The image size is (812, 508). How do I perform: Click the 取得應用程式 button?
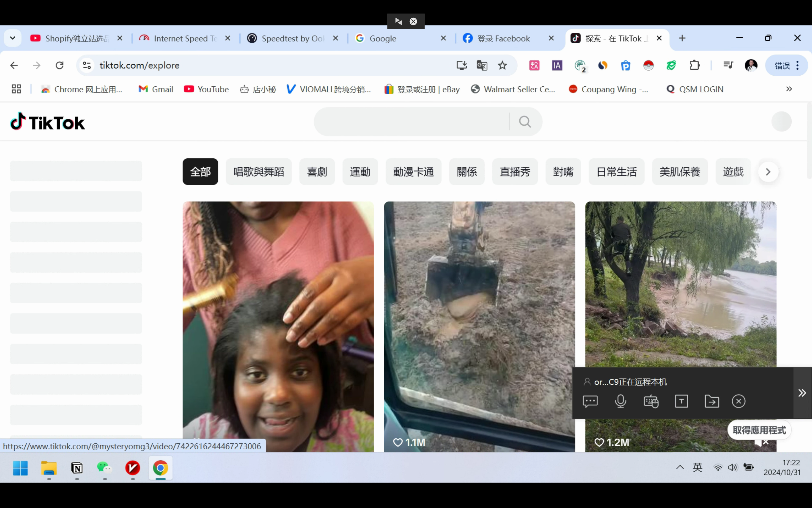click(x=759, y=430)
